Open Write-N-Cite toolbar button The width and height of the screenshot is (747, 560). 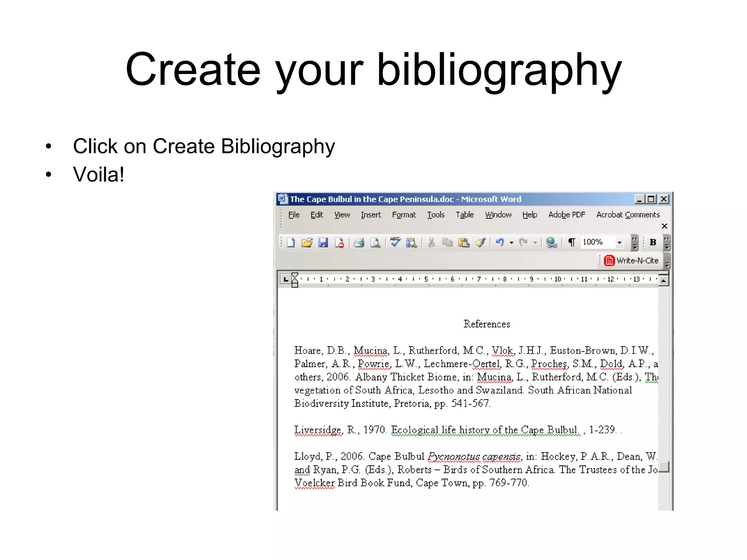tap(631, 261)
